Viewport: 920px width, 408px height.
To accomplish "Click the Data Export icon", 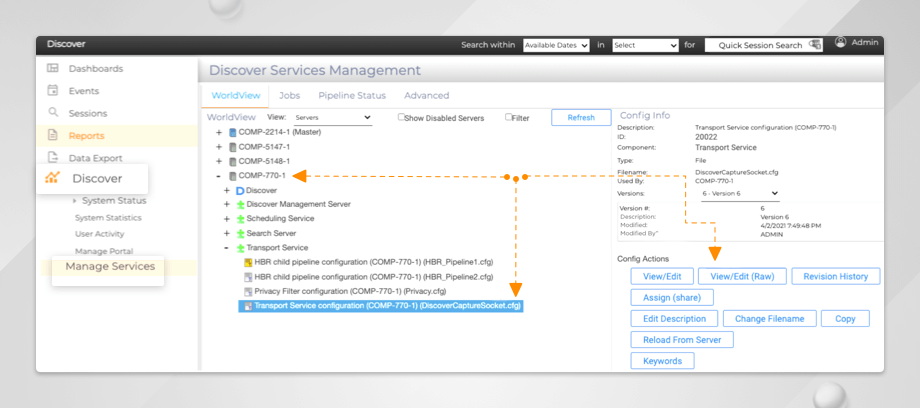I will tap(53, 157).
